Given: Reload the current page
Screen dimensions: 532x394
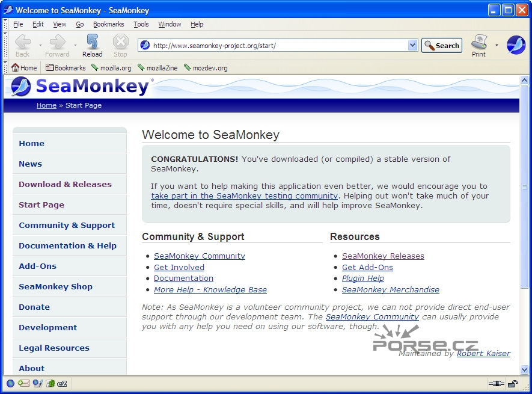Looking at the screenshot, I should tap(93, 46).
